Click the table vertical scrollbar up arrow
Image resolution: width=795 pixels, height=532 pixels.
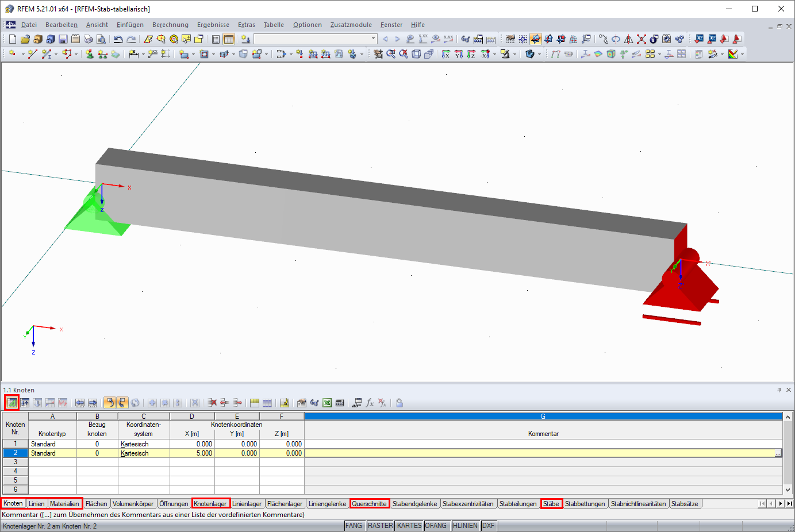[788, 417]
